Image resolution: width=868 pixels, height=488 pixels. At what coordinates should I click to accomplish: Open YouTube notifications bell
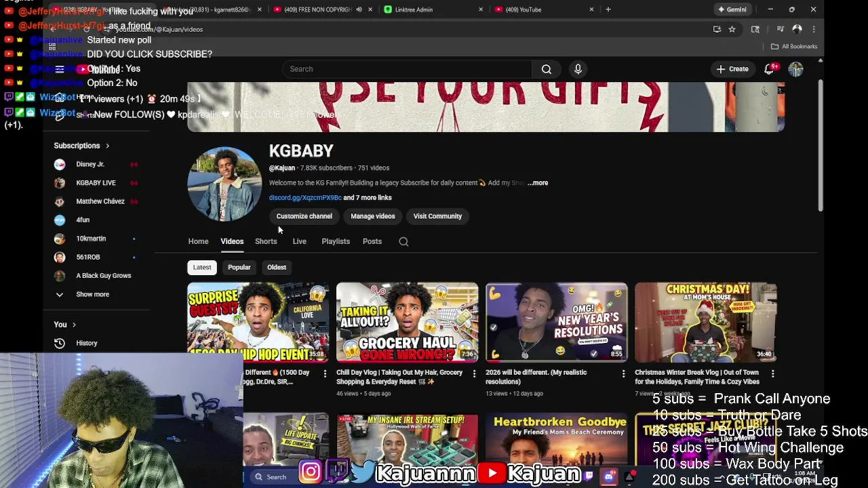point(770,69)
